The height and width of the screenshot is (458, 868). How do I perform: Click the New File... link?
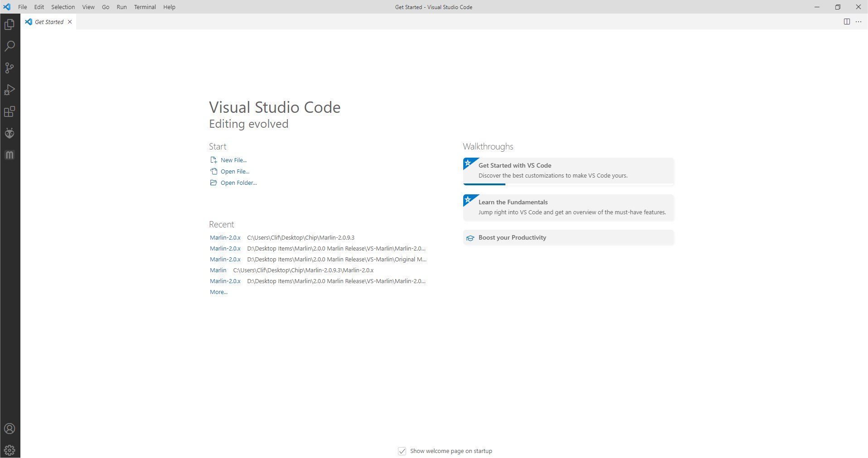pos(233,160)
